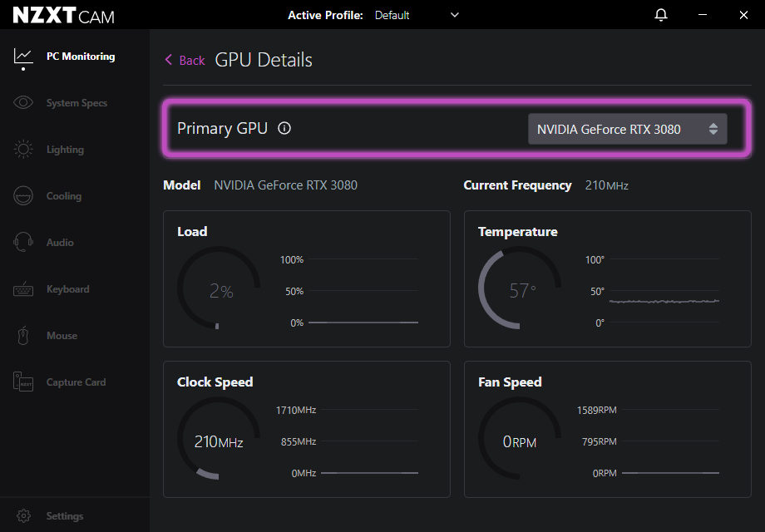Open the NVIDIA GeForce RTX 3080 selector
765x532 pixels.
(615, 129)
